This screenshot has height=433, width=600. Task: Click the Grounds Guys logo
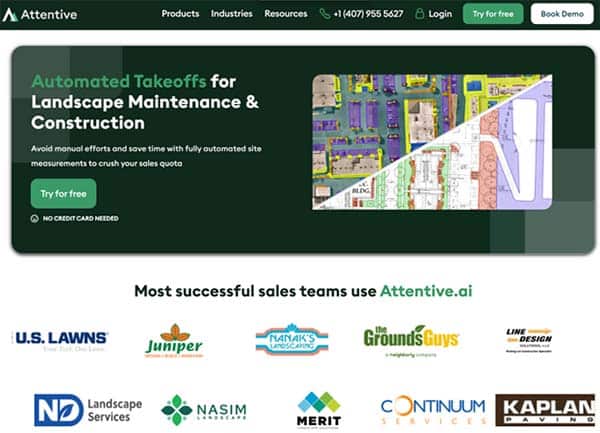tap(411, 341)
